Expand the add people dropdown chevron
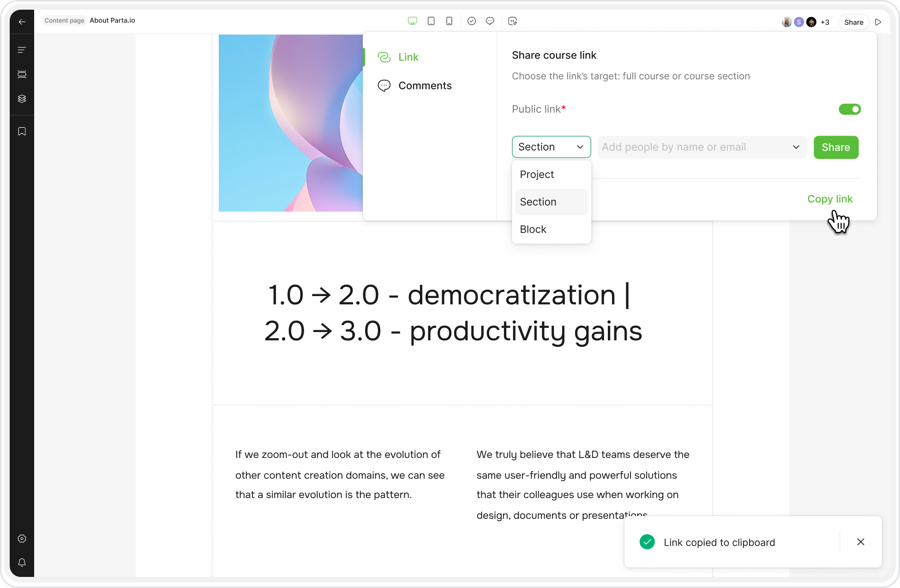The width and height of the screenshot is (900, 588). pyautogui.click(x=796, y=147)
